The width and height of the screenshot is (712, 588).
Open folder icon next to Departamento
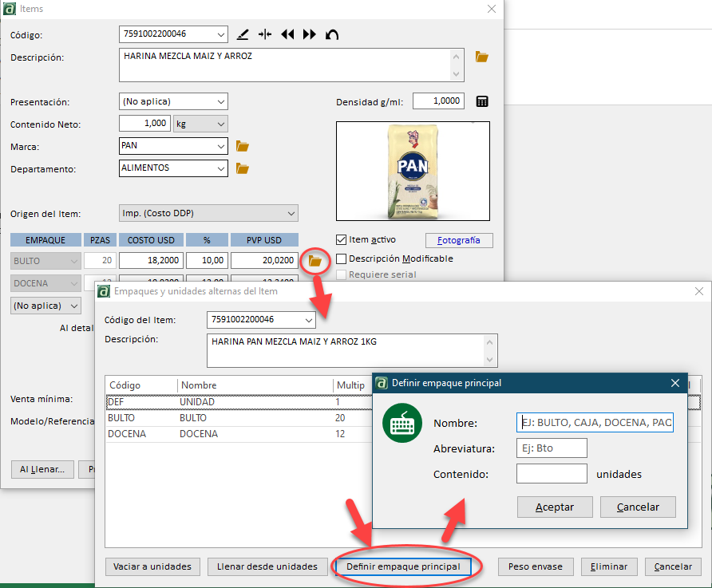[x=243, y=168]
